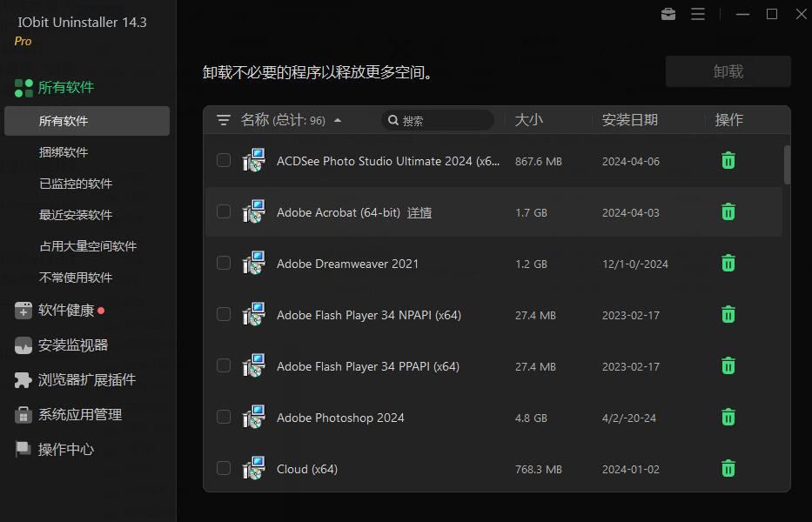Click Adobe Photoshop 2024 name text
This screenshot has height=522, width=812.
tap(340, 418)
